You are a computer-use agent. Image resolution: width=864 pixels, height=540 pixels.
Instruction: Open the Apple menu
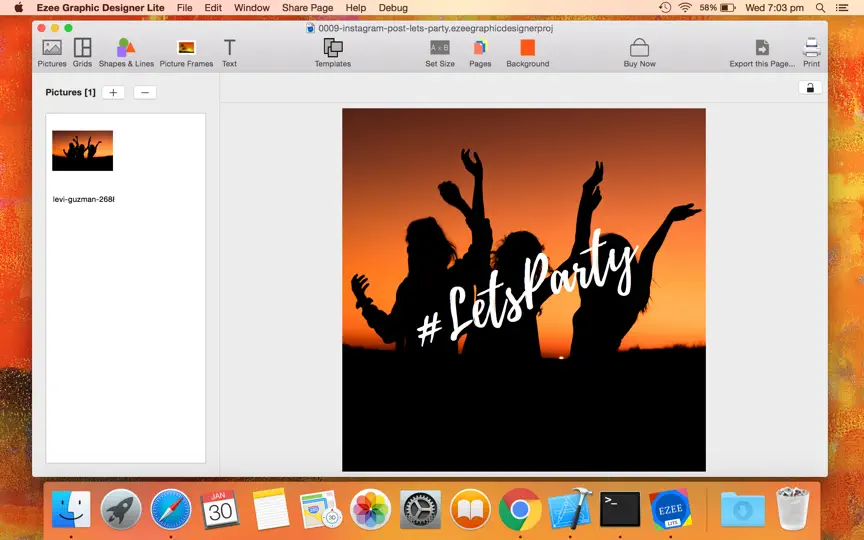point(19,8)
